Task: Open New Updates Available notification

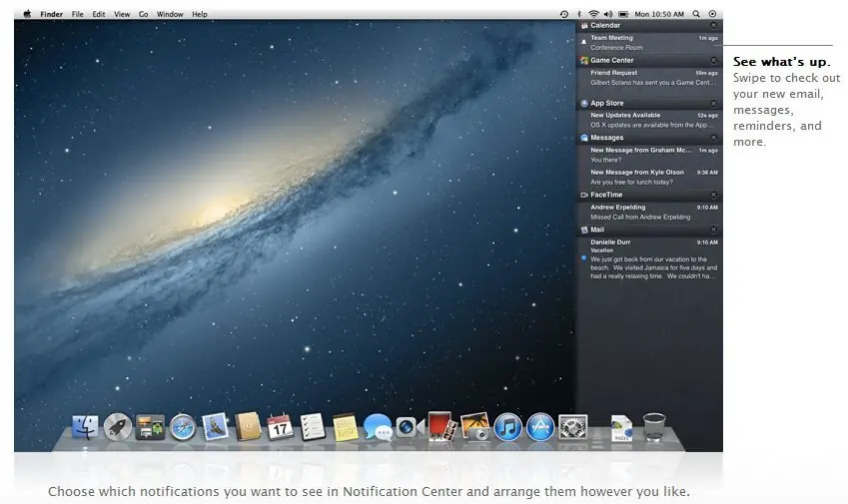Action: point(649,120)
